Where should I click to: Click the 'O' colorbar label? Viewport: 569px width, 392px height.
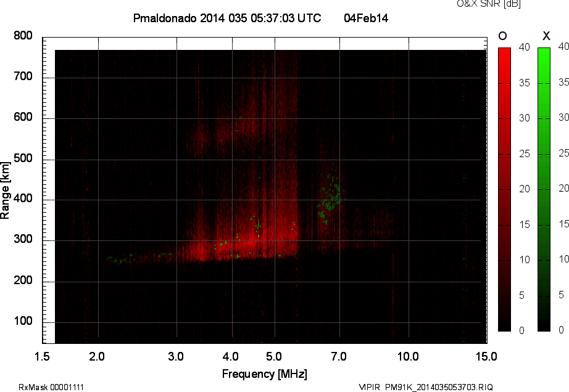[x=502, y=36]
